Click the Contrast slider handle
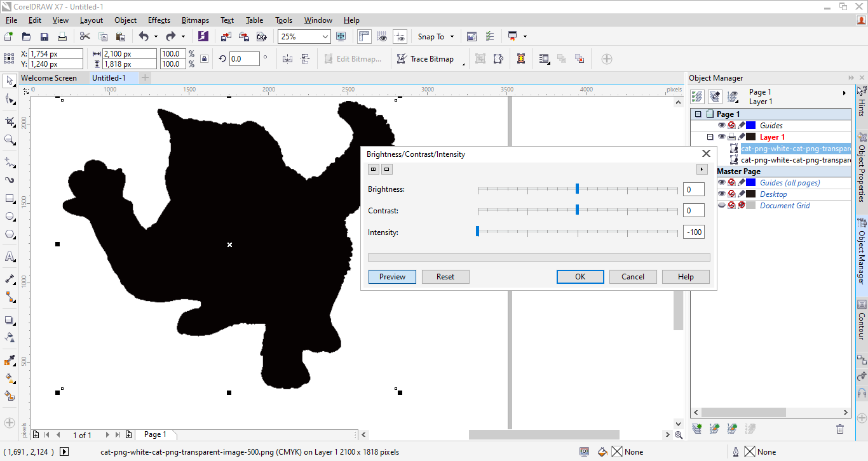This screenshot has height=461, width=868. coord(577,210)
